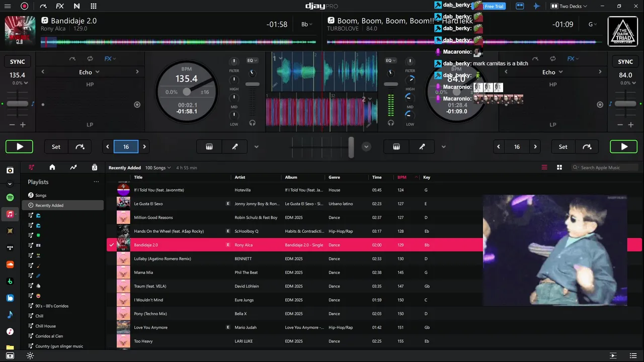Viewport: 644px width, 362px height.
Task: Expand the chevron beside left deck microphone
Action: pos(256,147)
